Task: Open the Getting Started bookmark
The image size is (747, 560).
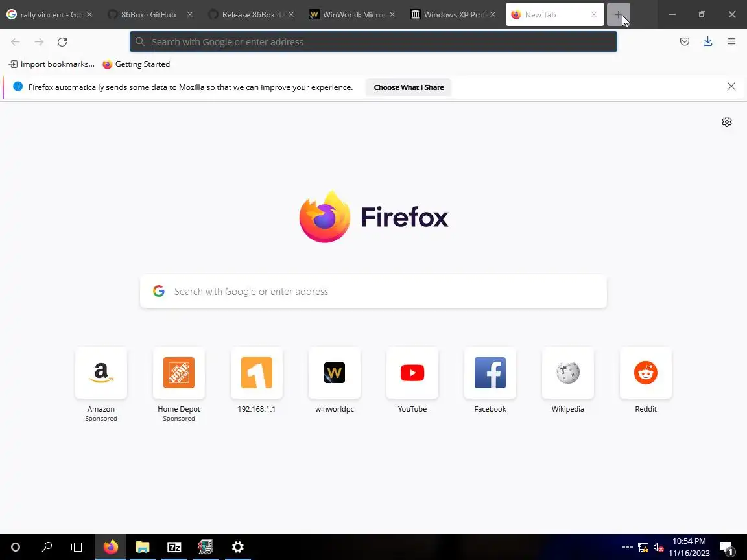Action: (x=136, y=64)
